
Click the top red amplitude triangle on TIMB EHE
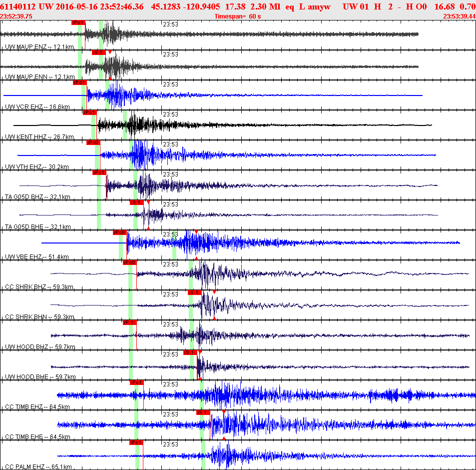click(224, 412)
